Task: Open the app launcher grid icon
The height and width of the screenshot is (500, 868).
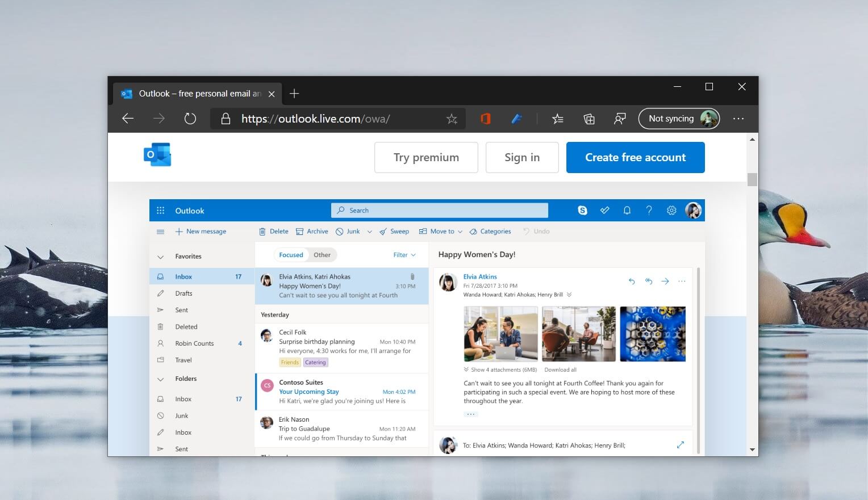Action: point(160,211)
